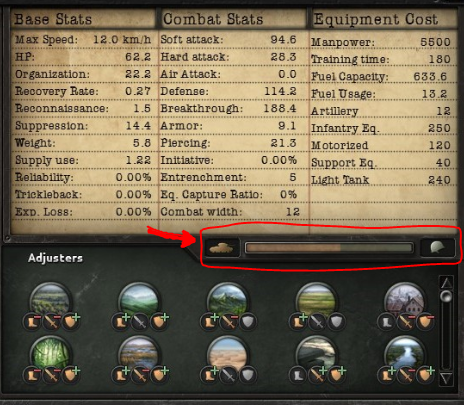Select the forest terrain adjuster icon

click(x=50, y=300)
